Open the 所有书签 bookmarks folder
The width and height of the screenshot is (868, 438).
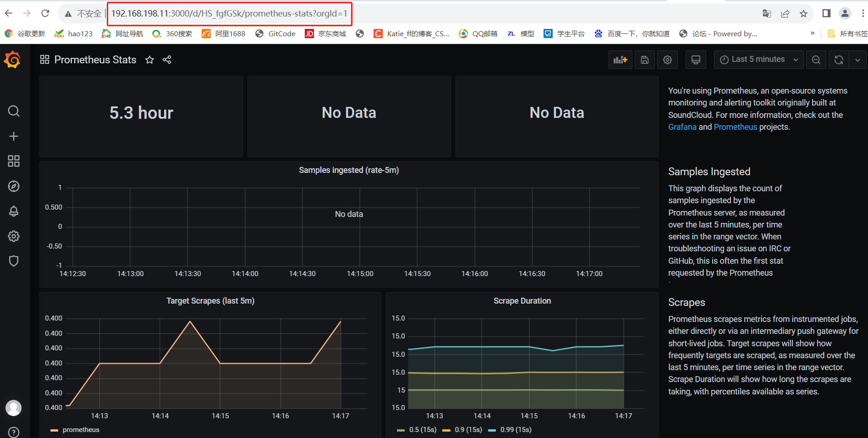847,33
